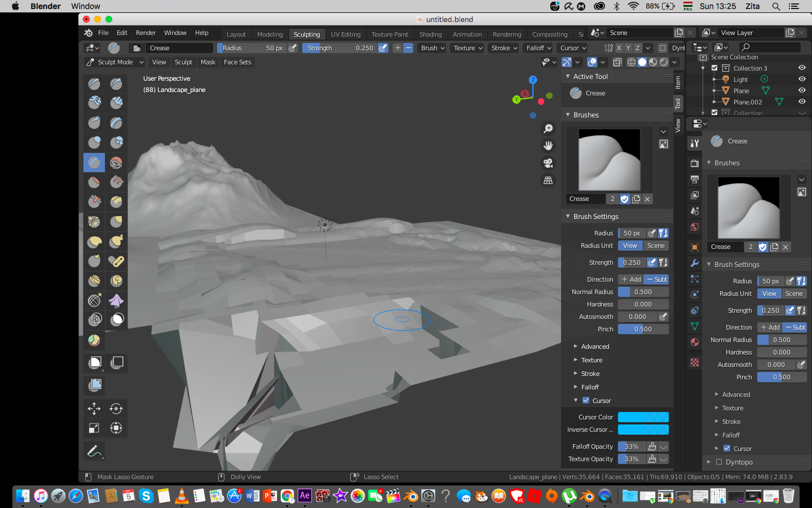
Task: Open the Stroke dropdown in header
Action: click(504, 48)
